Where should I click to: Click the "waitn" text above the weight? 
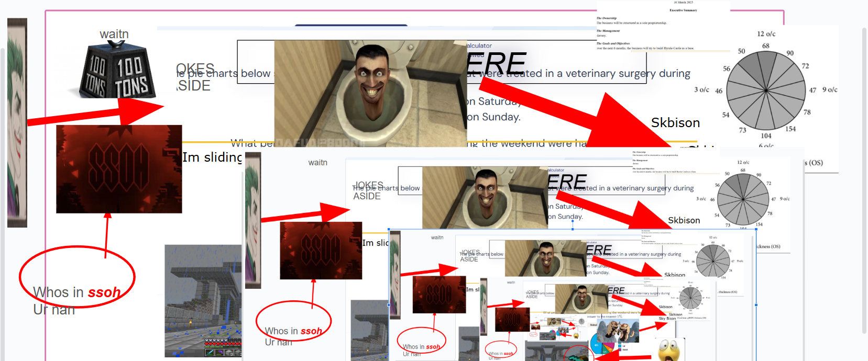(114, 34)
